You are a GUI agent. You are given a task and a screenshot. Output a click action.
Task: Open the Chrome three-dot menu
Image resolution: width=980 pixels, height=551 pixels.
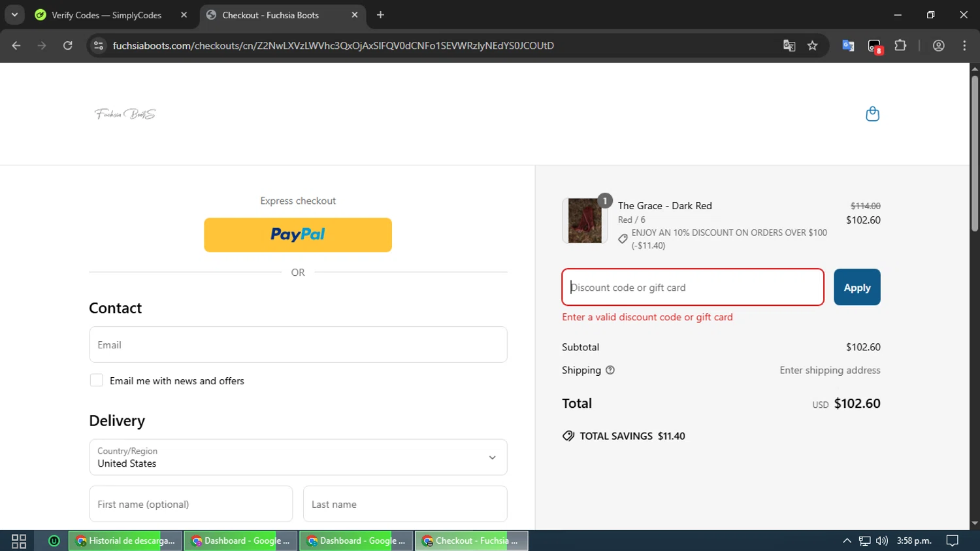click(964, 45)
